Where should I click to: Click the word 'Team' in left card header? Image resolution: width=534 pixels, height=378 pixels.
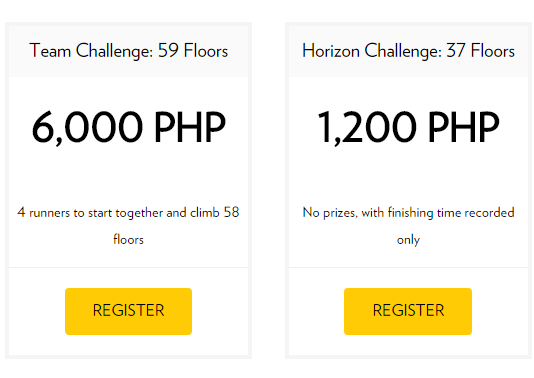coord(50,50)
